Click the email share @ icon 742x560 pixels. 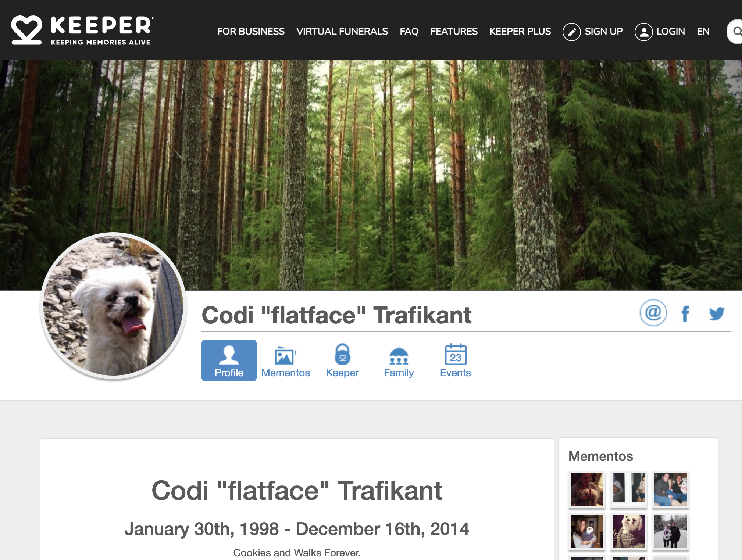(x=653, y=313)
